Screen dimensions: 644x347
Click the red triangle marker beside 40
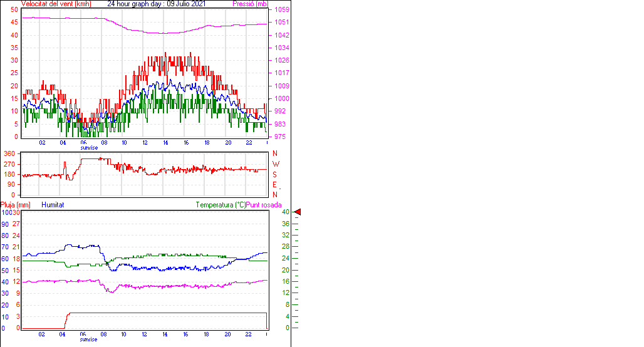click(298, 212)
